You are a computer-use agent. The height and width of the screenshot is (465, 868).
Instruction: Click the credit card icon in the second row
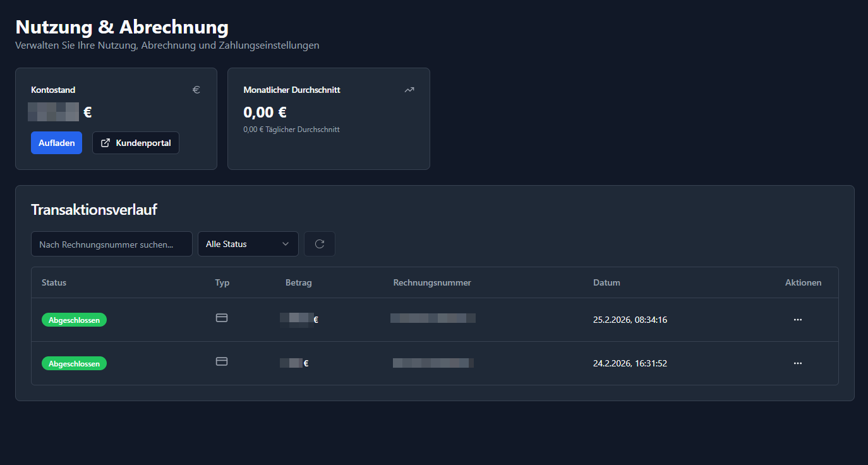point(222,361)
